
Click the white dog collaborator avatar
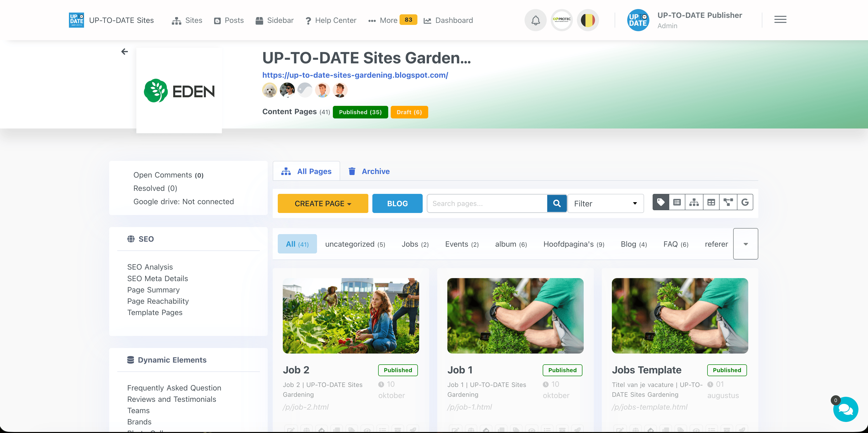point(269,90)
